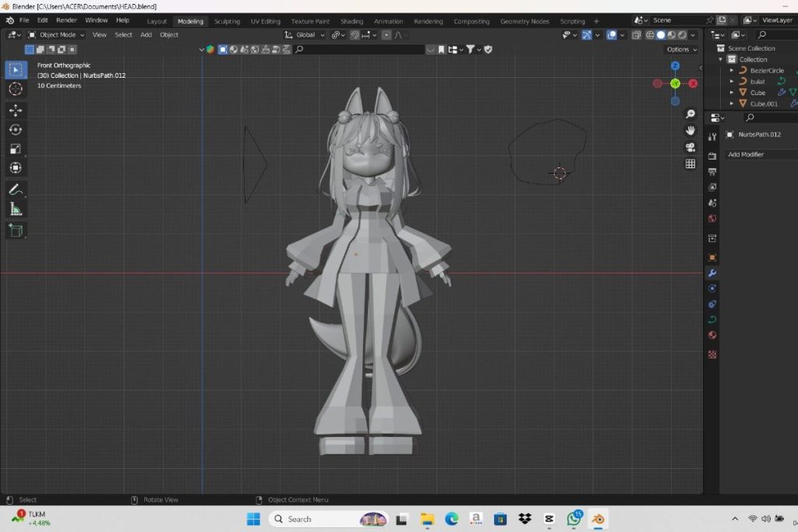Screen dimensions: 798x532
Task: Switch to the Sculpting workspace tab
Action: coord(227,21)
